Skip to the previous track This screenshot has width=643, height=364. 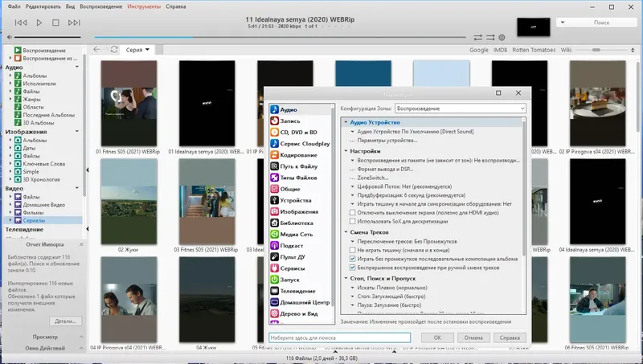point(21,22)
